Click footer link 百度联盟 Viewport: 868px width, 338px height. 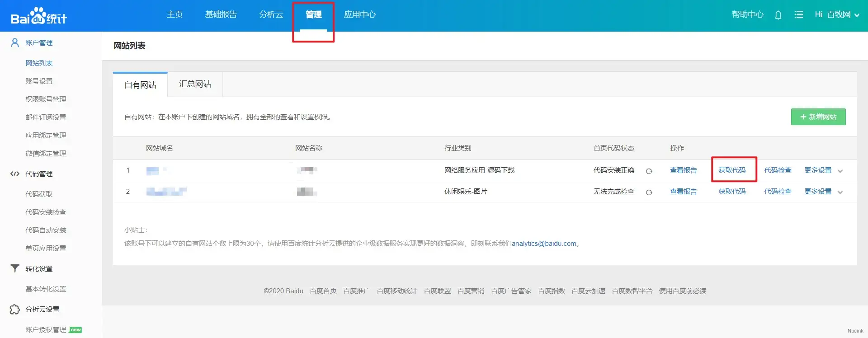(437, 291)
